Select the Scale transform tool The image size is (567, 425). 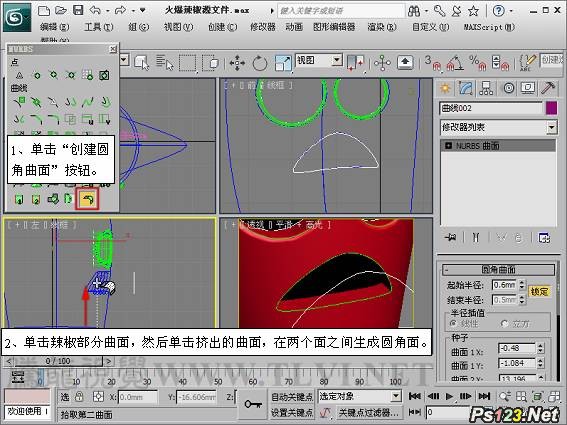tap(283, 63)
